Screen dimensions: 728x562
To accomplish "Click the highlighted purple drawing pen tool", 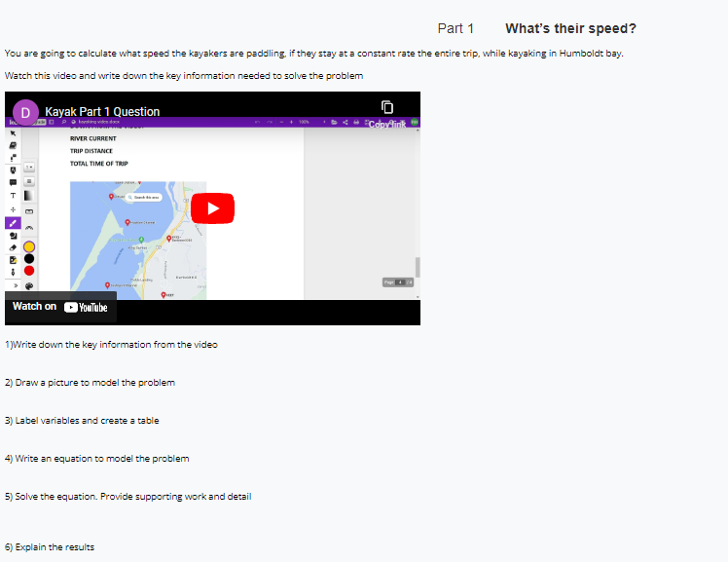I will [x=13, y=223].
